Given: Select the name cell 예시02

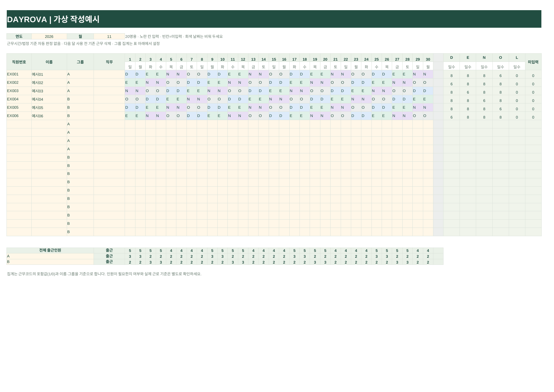Looking at the screenshot, I should click(49, 83).
